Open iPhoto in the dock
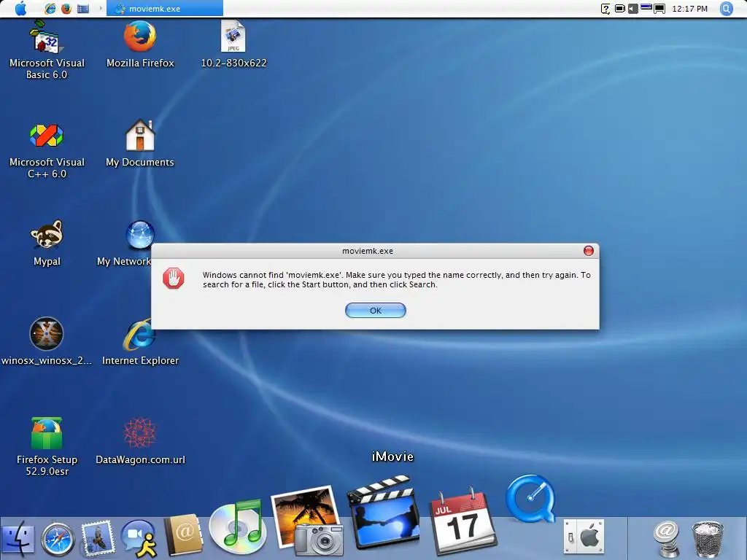Screen dimensions: 747x560 308,521
